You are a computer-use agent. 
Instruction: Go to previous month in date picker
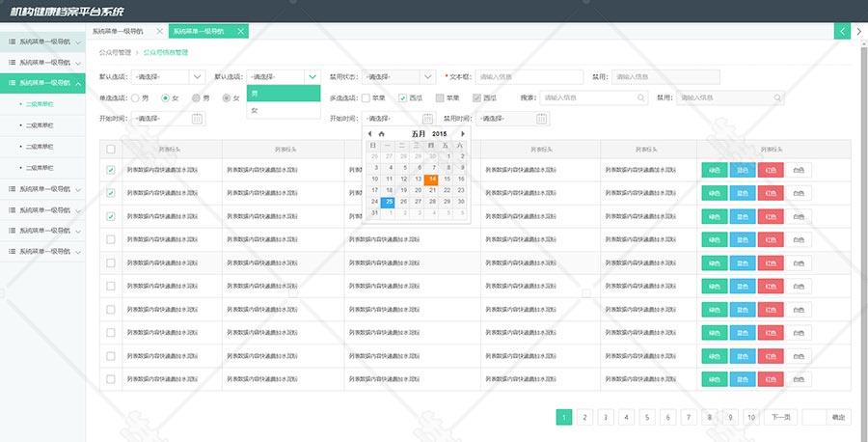tap(369, 134)
